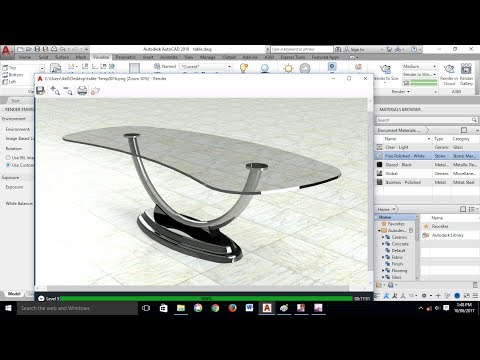Print the rendered image from Render window
480x360 pixels.
coord(82,90)
